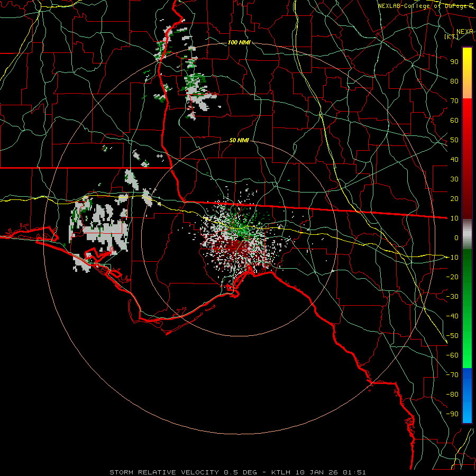Click the -30 value on velocity scale

[x=452, y=297]
